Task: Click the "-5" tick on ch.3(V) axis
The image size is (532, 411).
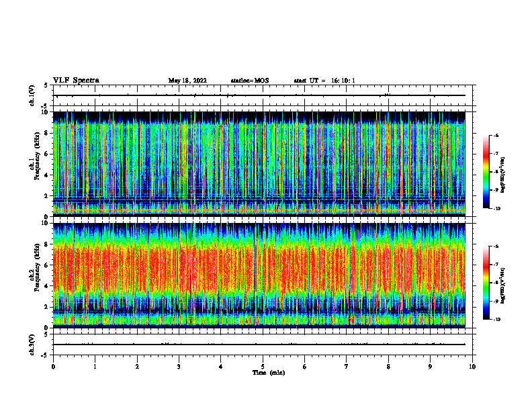Action: click(x=45, y=355)
